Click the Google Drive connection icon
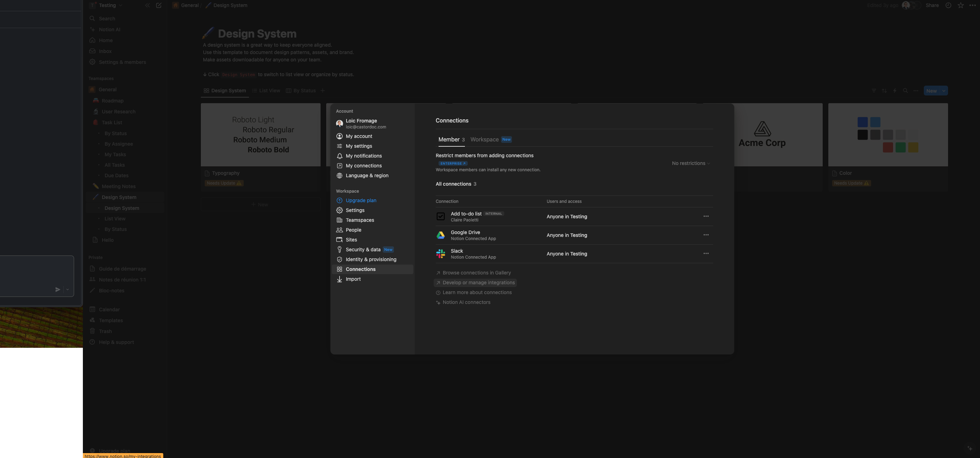 point(440,235)
